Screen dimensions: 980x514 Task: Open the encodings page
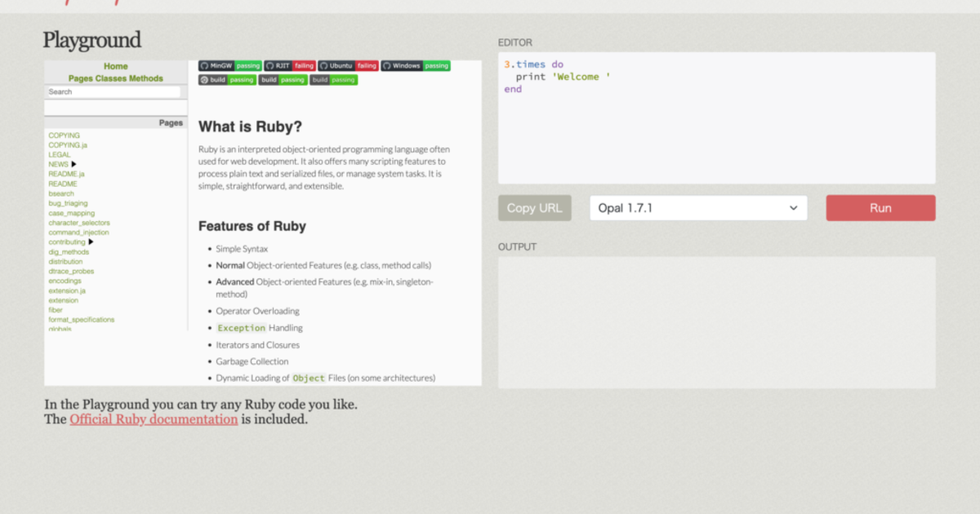[65, 281]
